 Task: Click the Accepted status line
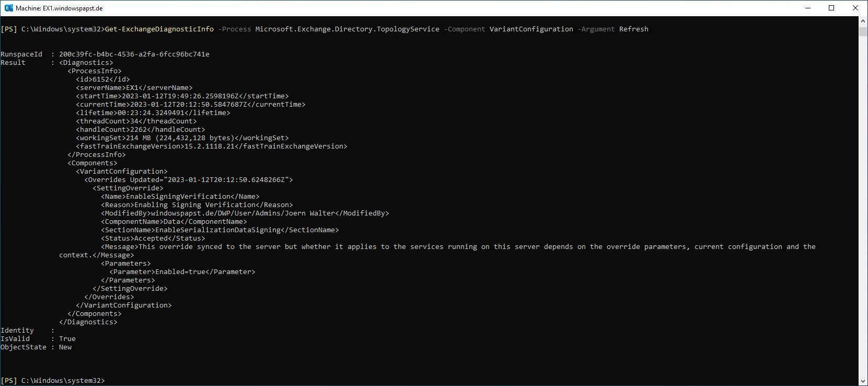(153, 239)
